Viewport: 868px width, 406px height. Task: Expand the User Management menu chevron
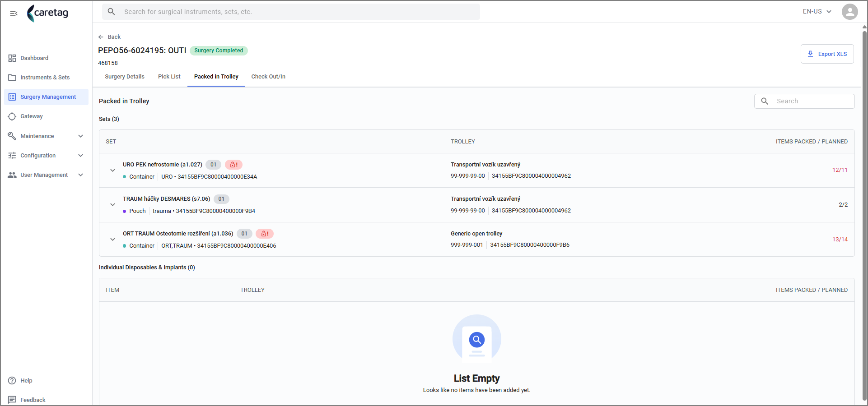tap(81, 175)
